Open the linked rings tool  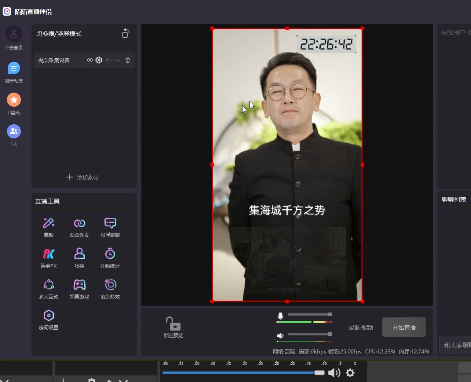pyautogui.click(x=79, y=223)
